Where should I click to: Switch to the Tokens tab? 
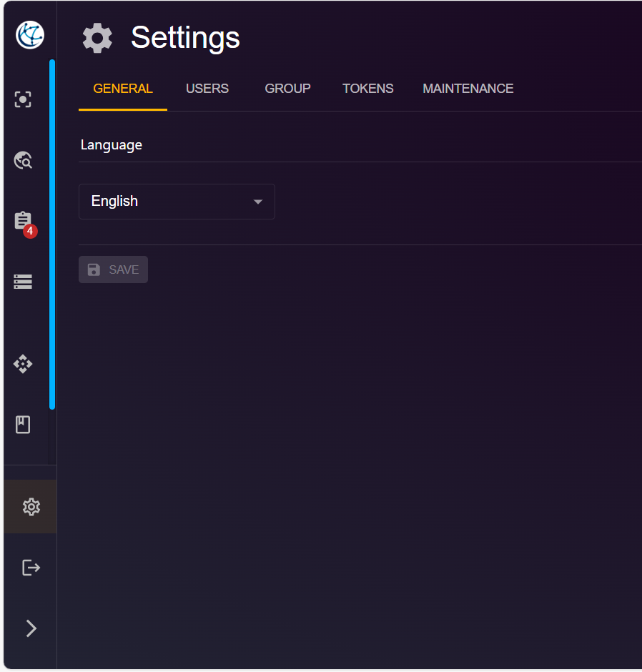tap(367, 89)
